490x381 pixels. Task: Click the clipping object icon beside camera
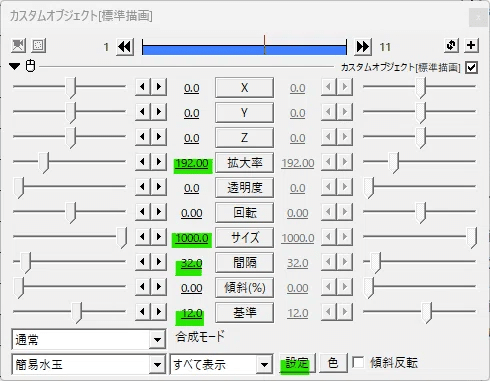click(x=38, y=45)
